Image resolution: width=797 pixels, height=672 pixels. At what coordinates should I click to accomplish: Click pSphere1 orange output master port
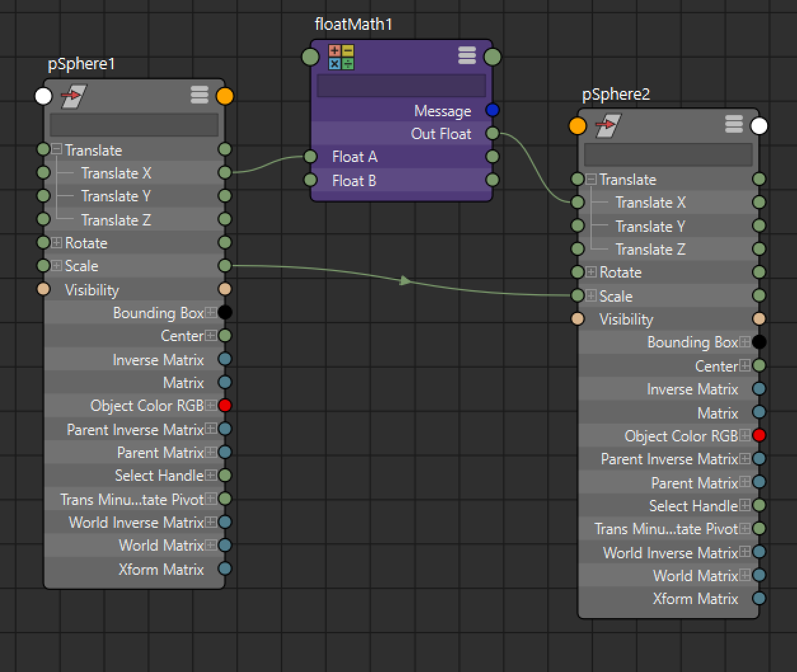click(x=225, y=97)
